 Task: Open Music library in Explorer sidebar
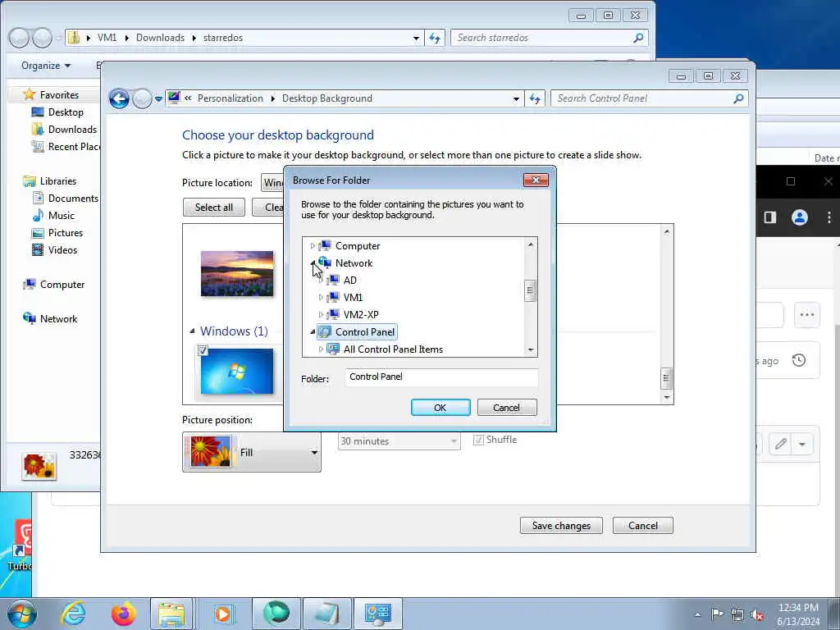point(61,216)
